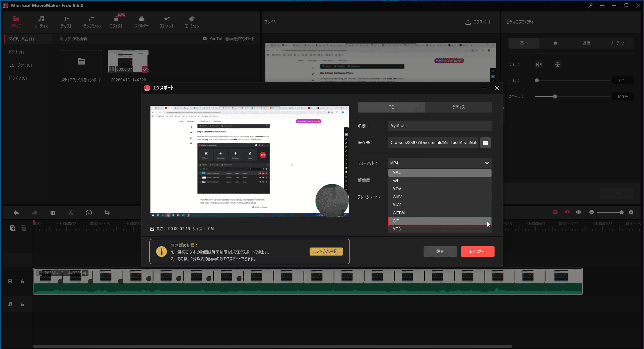The width and height of the screenshot is (644, 349).
Task: Open the モーション panel
Action: pos(191,21)
